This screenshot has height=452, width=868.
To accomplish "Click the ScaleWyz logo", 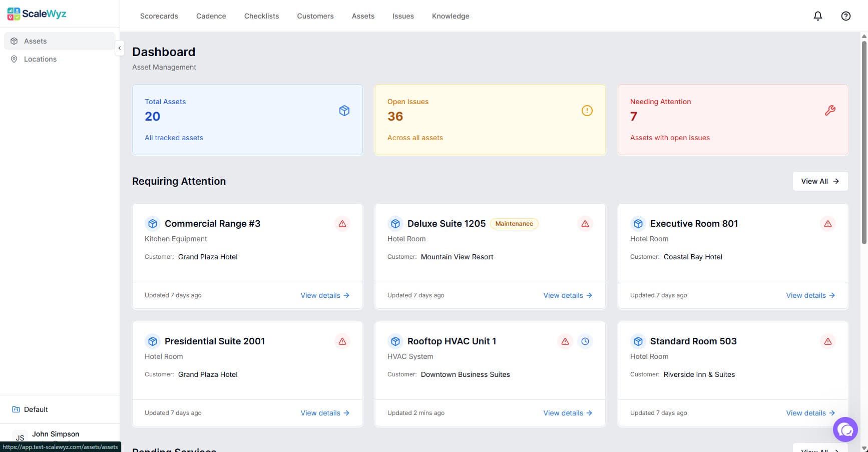I will [x=37, y=14].
